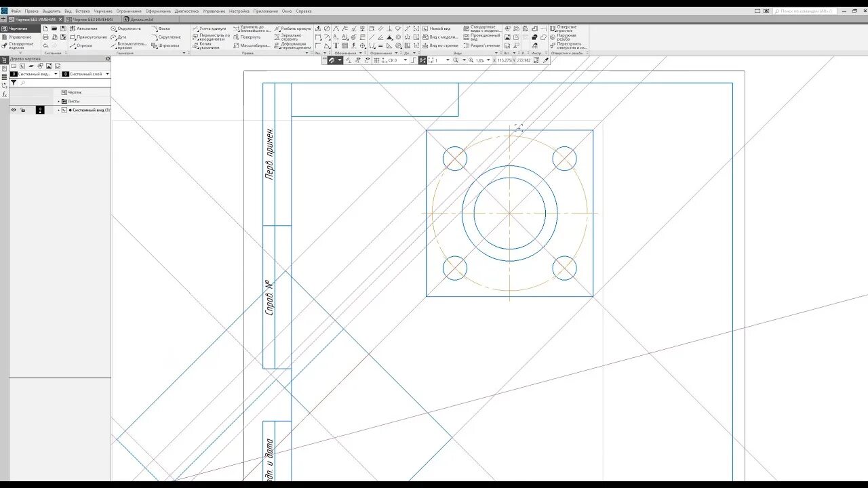This screenshot has height=488, width=868.
Task: Create Новый вид new view
Action: pos(435,28)
